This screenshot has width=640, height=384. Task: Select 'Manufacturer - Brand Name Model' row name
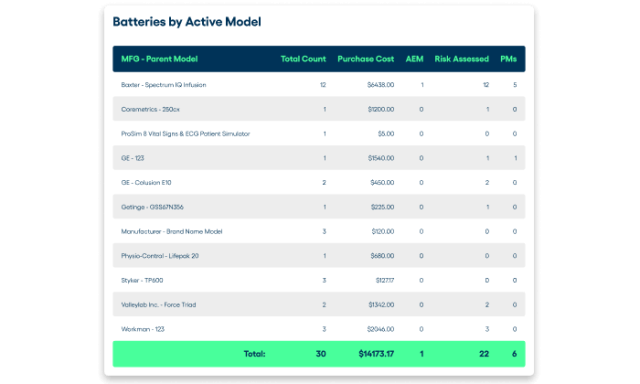point(171,231)
